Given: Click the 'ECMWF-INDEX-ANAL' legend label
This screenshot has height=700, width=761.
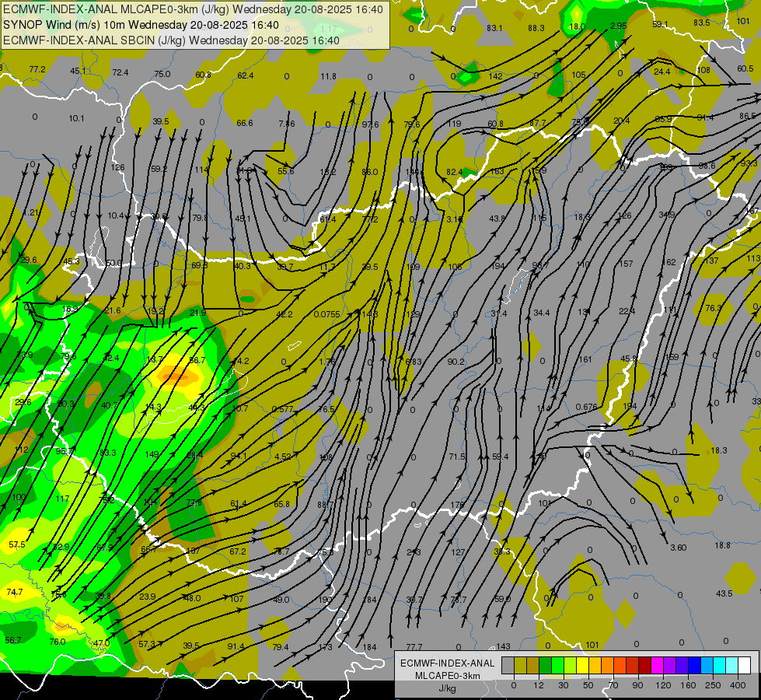Looking at the screenshot, I should [x=447, y=663].
